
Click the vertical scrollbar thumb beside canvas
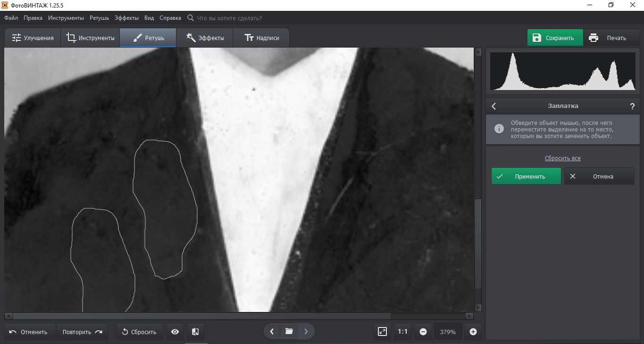coord(477,244)
